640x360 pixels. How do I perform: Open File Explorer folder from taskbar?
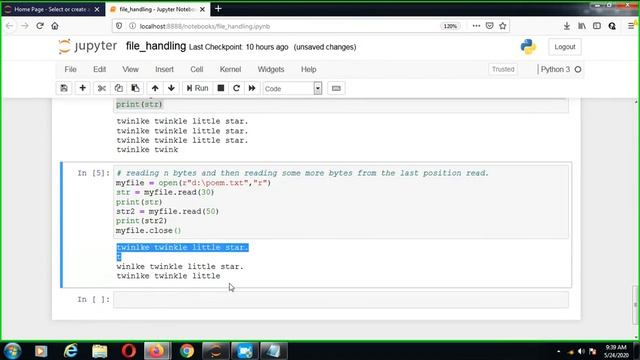pos(99,351)
